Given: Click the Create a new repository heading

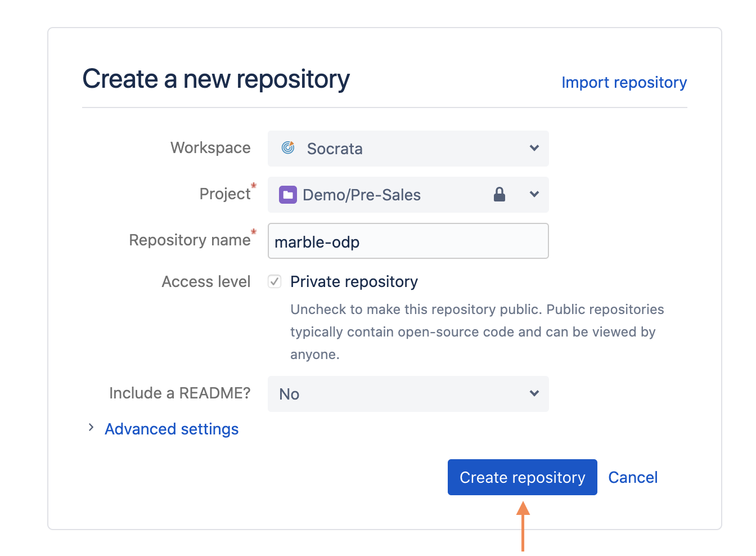Looking at the screenshot, I should (x=216, y=79).
